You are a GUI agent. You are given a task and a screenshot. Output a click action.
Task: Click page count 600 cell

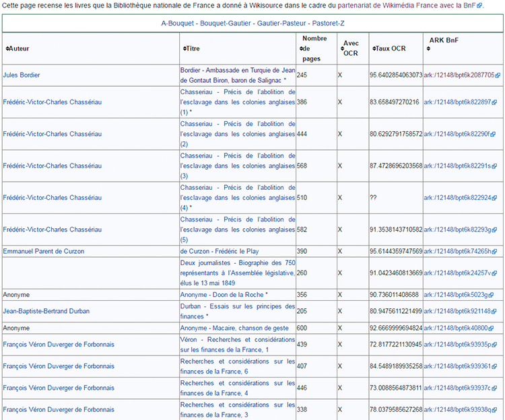click(x=316, y=328)
